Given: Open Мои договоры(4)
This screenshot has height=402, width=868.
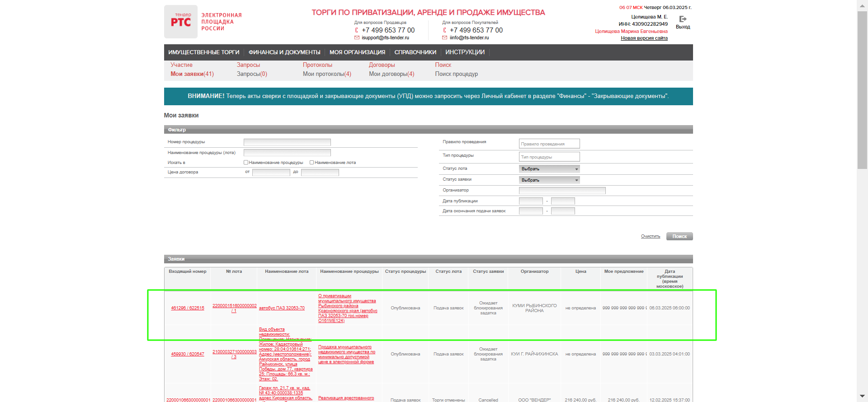Looking at the screenshot, I should pyautogui.click(x=392, y=74).
